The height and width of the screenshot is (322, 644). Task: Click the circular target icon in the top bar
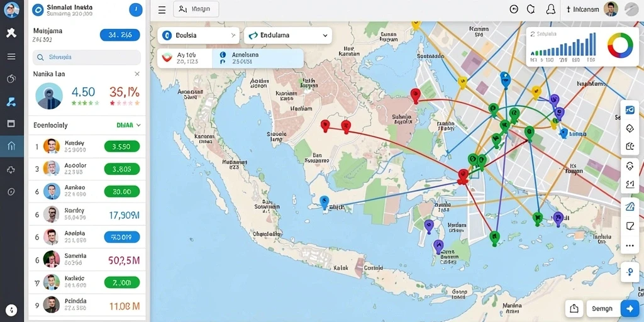point(513,9)
